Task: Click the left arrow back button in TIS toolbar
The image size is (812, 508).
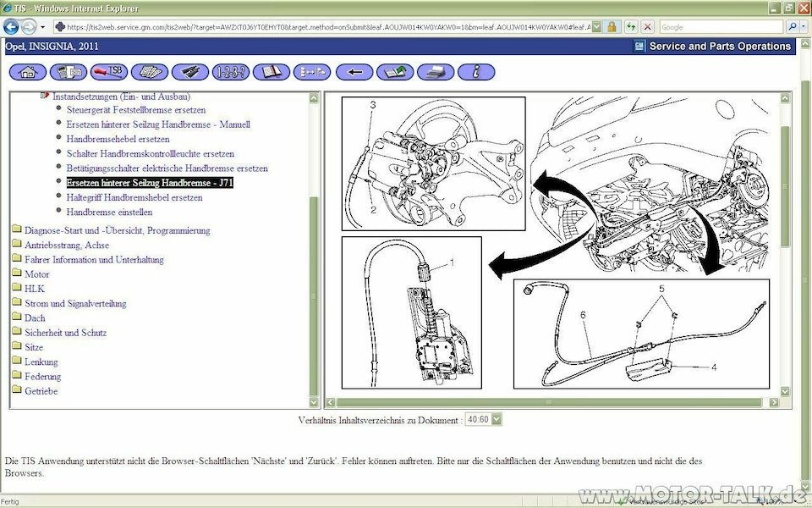Action: click(354, 72)
